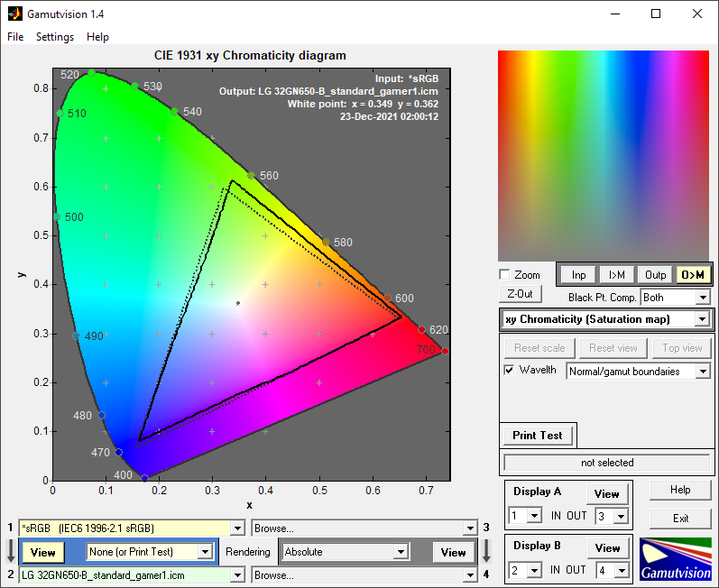Open the Settings menu
Screen dimensions: 719x588
click(x=55, y=37)
